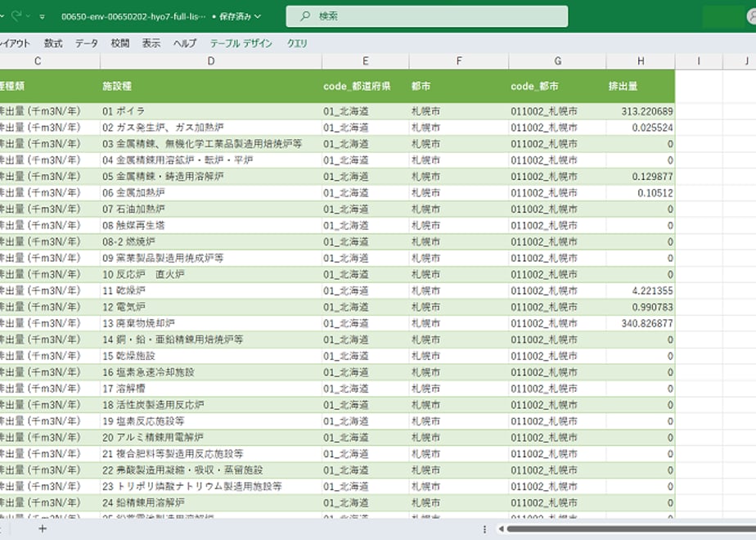
Task: Select column E by its header
Action: (366, 61)
